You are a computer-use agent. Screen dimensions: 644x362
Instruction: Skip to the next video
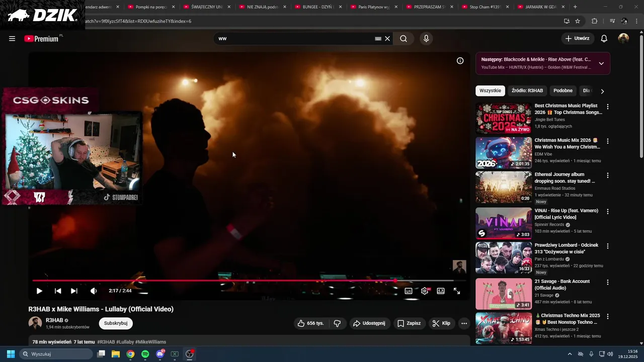[74, 291]
